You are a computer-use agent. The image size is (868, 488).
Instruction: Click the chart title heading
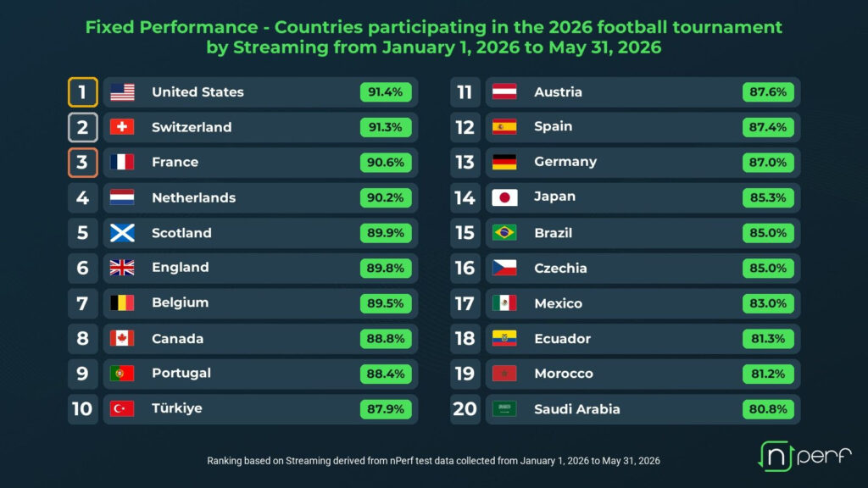434,37
